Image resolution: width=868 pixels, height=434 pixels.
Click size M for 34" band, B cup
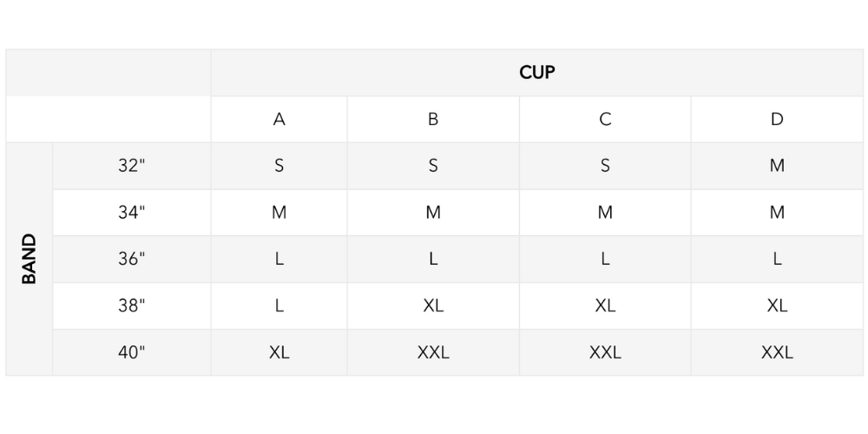(x=433, y=213)
